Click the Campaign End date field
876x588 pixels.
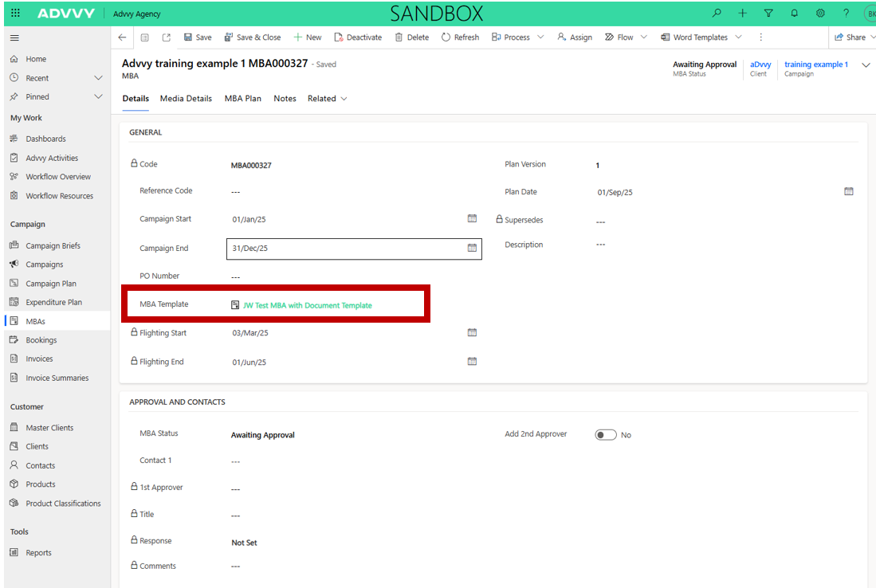click(x=354, y=249)
